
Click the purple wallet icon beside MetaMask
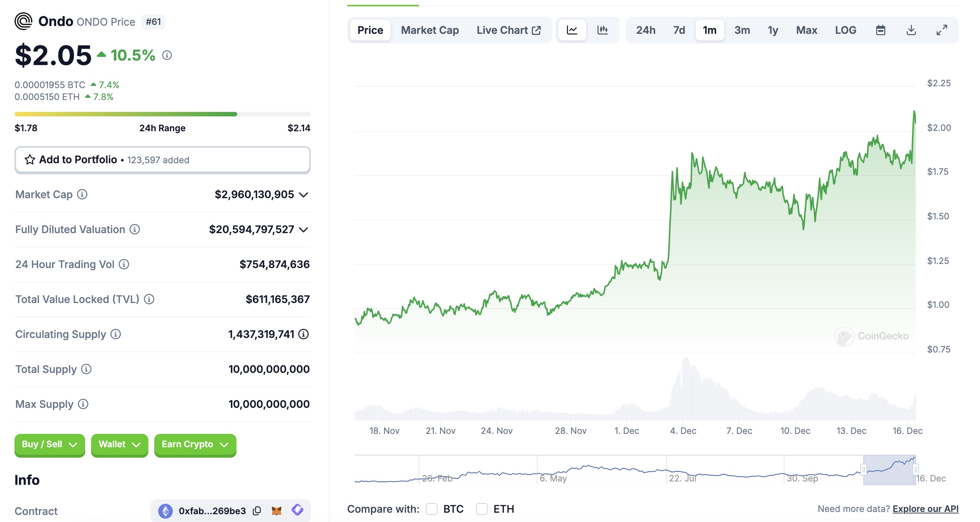(x=297, y=510)
